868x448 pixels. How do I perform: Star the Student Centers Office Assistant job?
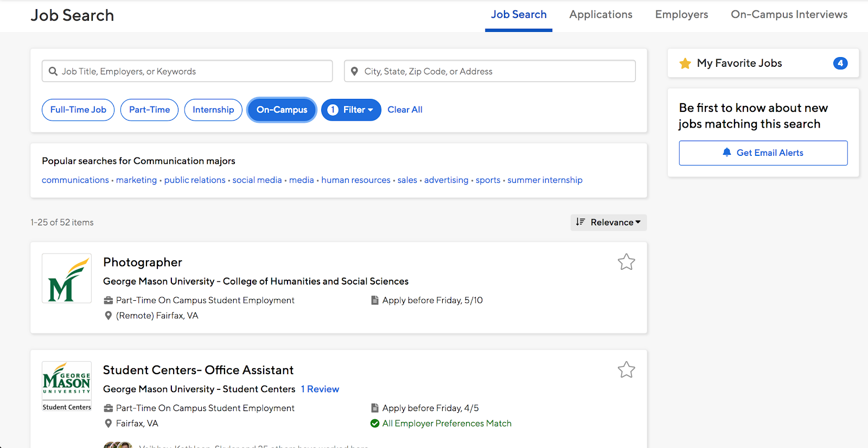[x=626, y=370]
